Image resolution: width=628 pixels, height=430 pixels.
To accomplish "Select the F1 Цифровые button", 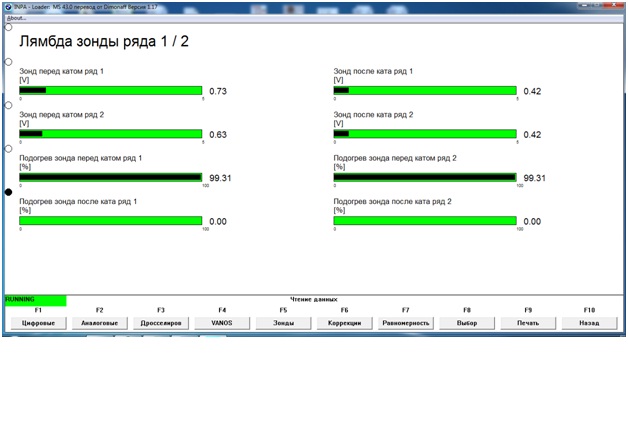I will pyautogui.click(x=38, y=323).
